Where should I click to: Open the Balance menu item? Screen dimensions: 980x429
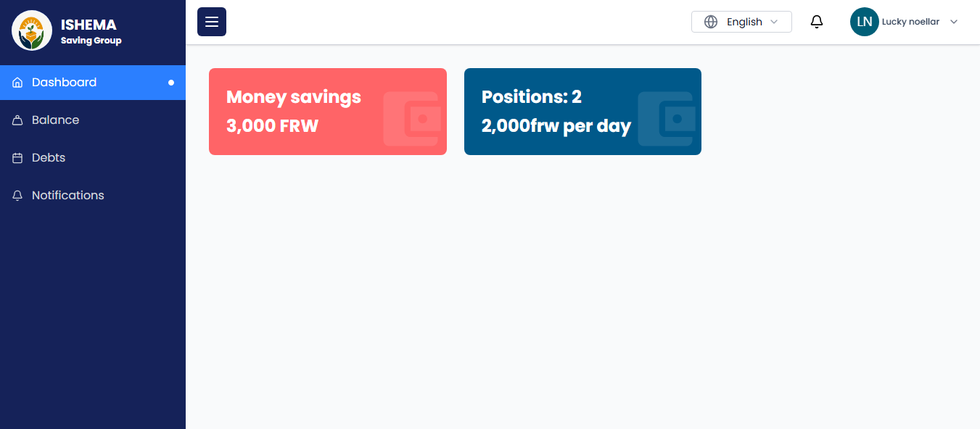pyautogui.click(x=55, y=120)
